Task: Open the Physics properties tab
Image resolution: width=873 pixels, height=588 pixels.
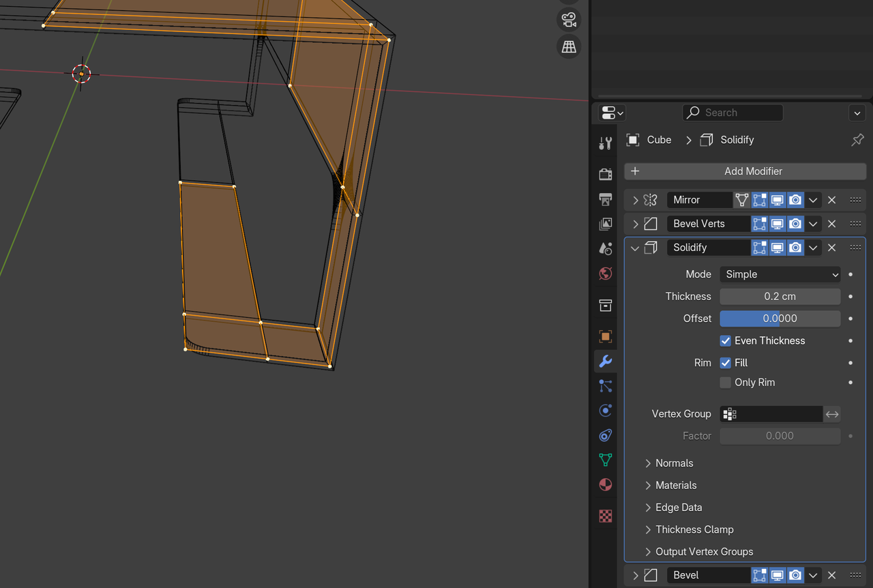Action: click(x=605, y=435)
